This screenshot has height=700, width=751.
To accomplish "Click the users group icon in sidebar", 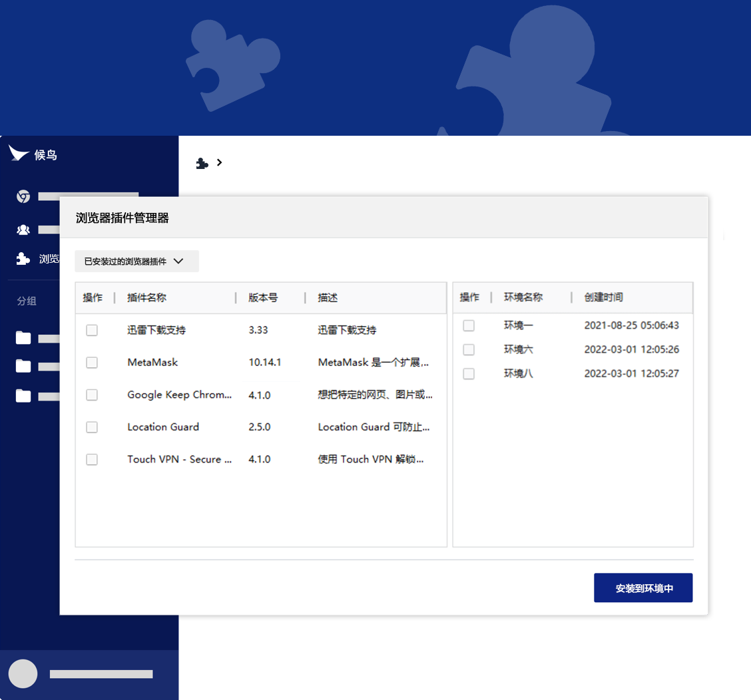I will pyautogui.click(x=23, y=230).
